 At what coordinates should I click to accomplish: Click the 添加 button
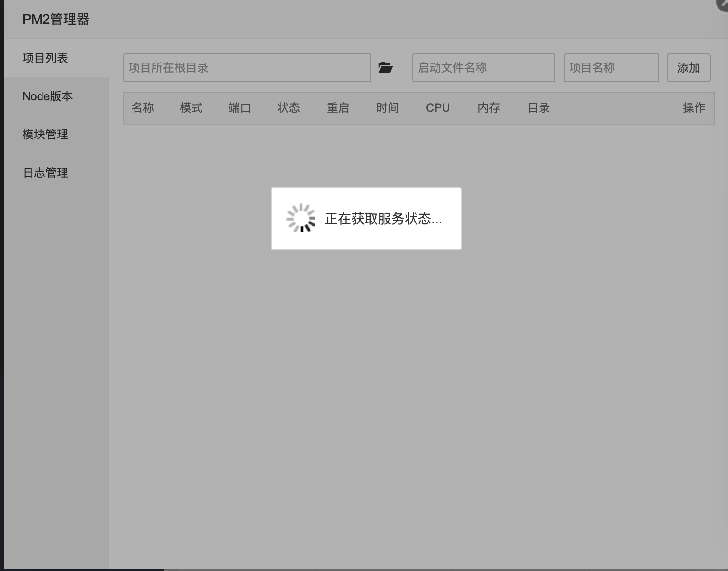(x=689, y=68)
